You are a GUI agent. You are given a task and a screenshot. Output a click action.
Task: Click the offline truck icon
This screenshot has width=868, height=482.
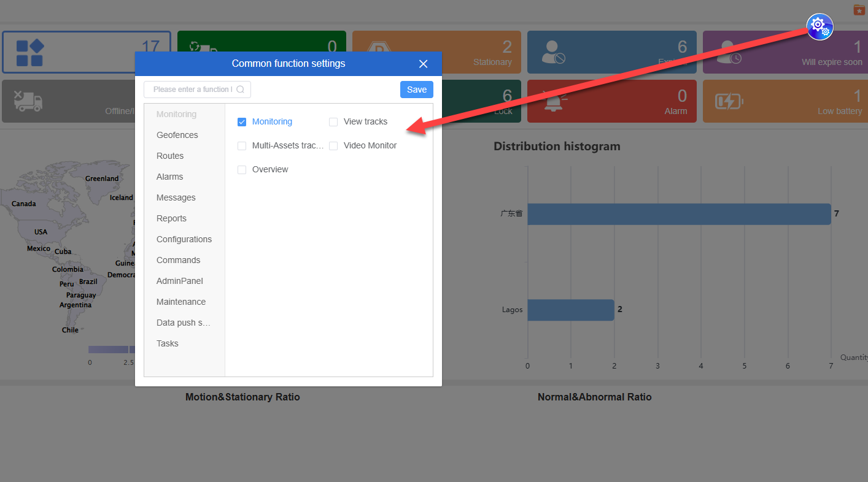coord(28,101)
